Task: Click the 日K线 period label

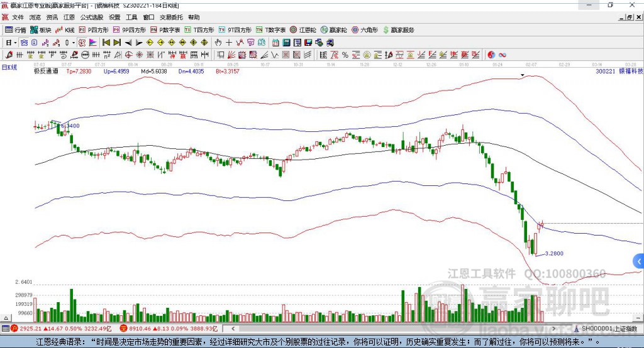Action: tap(9, 67)
